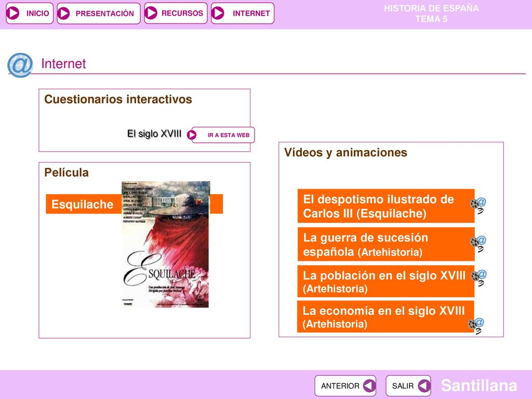Click the play icon beside INTERNET
The height and width of the screenshot is (399, 532).
[x=218, y=13]
